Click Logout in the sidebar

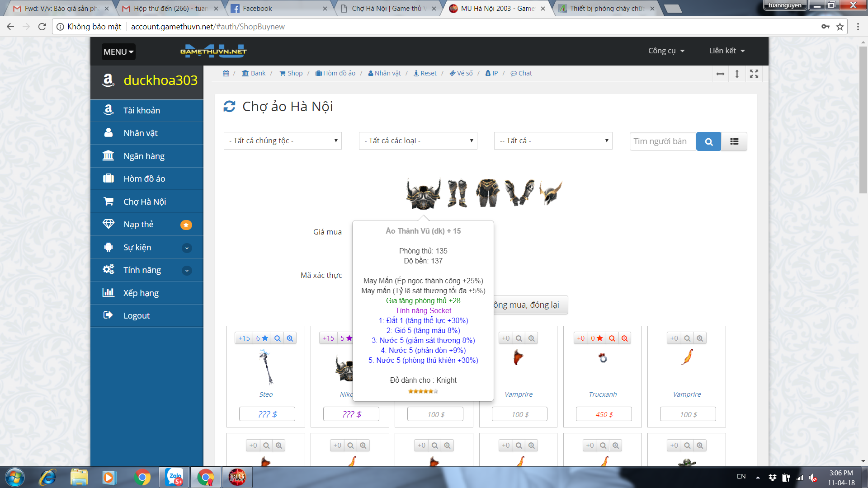(x=147, y=316)
